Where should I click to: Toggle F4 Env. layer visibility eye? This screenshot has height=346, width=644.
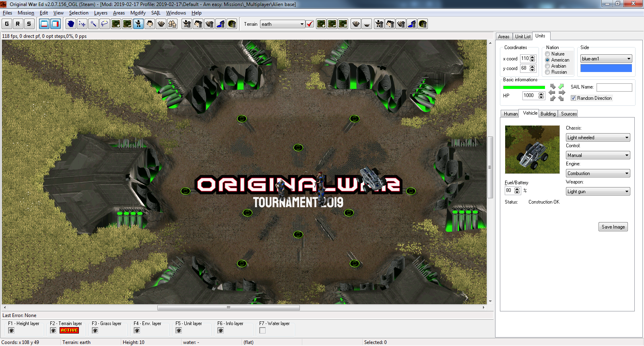pyautogui.click(x=137, y=331)
